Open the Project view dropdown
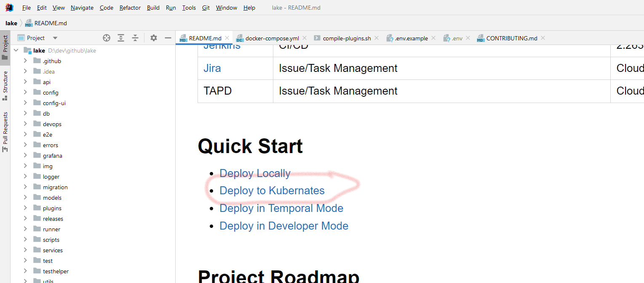 point(55,38)
